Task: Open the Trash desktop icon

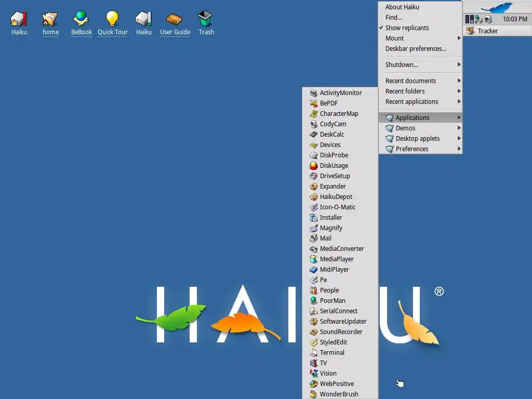Action: point(206,23)
